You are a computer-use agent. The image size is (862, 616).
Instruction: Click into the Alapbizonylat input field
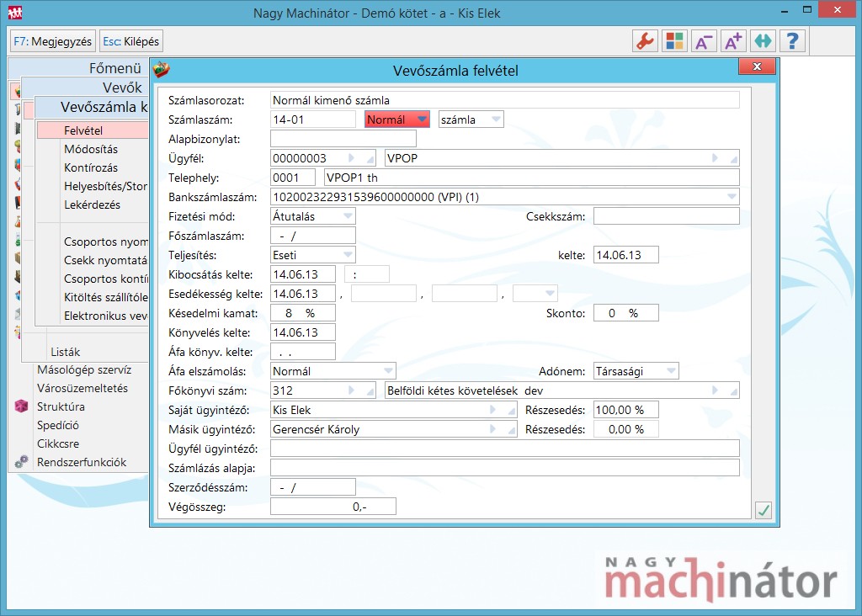click(x=343, y=139)
